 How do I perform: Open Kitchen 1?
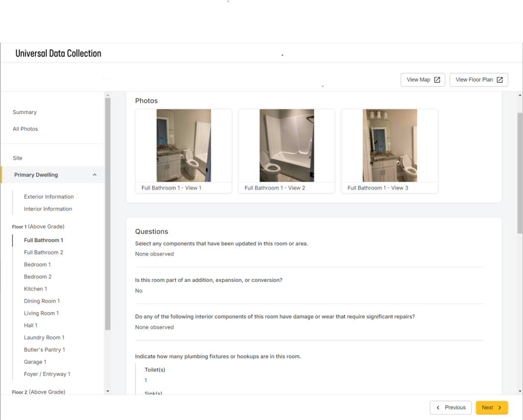(x=35, y=289)
